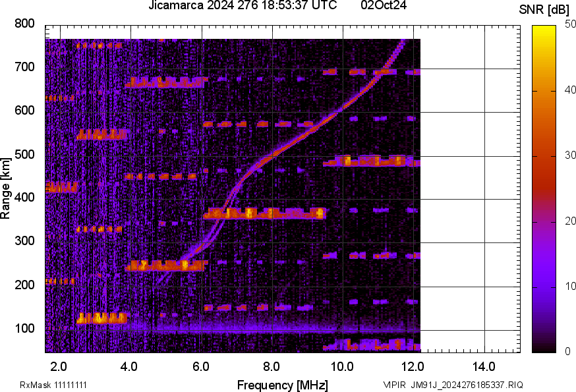Click the '14.0' frequency tick label
Screen dimensions: 576x392
point(484,366)
